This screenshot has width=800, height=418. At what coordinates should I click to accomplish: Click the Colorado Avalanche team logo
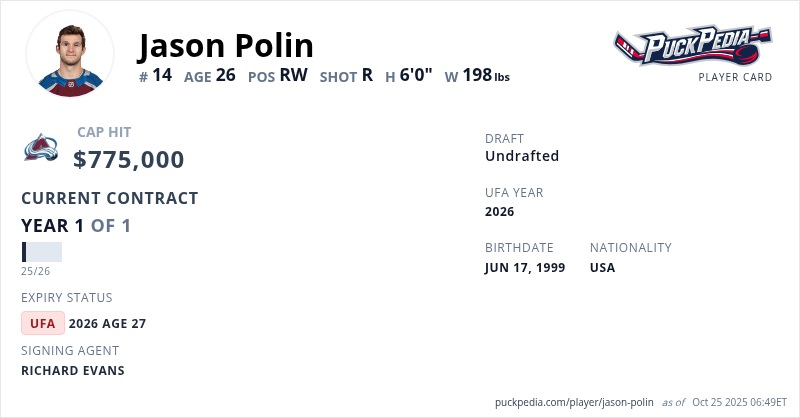41,148
